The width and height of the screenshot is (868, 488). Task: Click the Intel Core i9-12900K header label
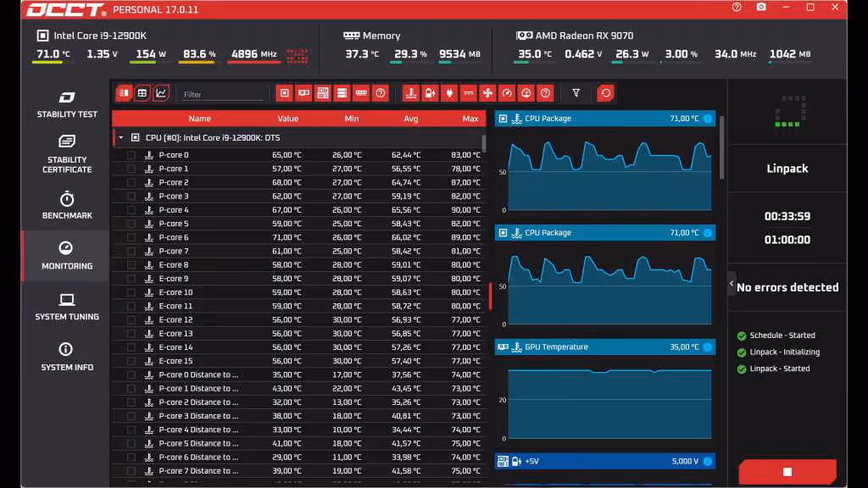pyautogui.click(x=100, y=36)
